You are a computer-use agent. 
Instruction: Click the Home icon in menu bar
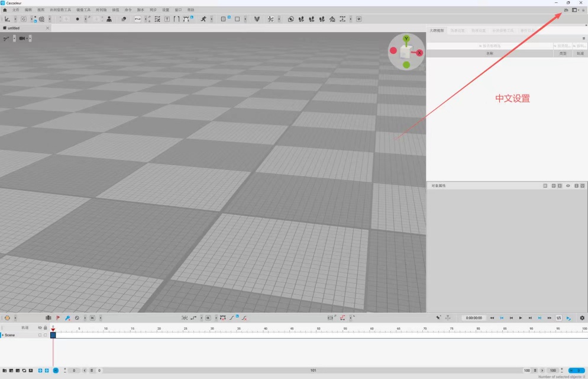point(5,10)
